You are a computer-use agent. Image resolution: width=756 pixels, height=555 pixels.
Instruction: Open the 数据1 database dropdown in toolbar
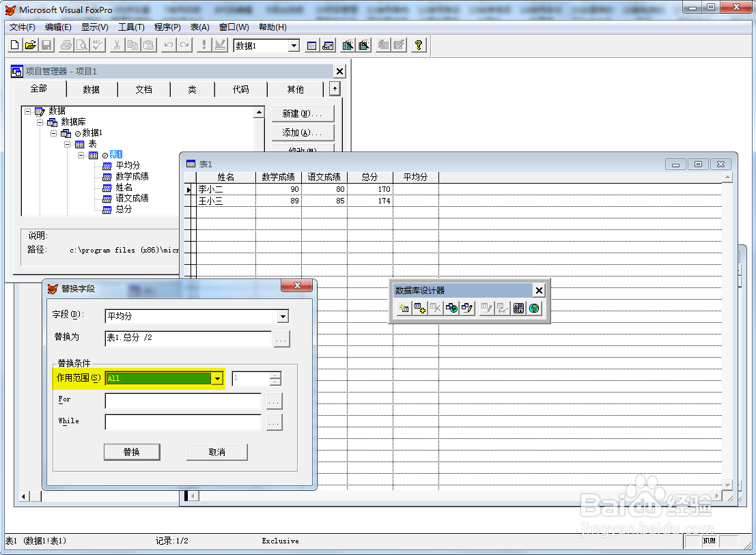(x=294, y=46)
